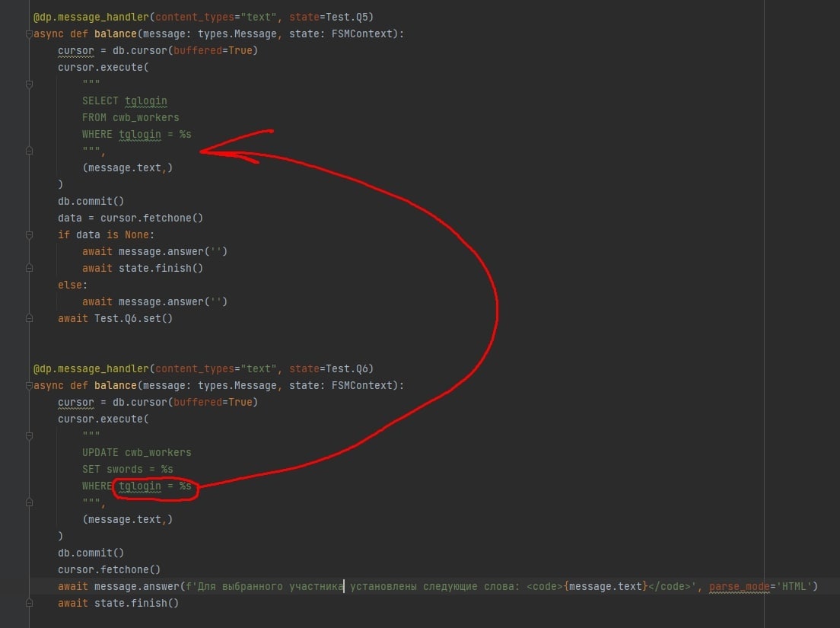Click fold end marker on closing quotes after UPDATE query
The image size is (840, 628).
29,502
